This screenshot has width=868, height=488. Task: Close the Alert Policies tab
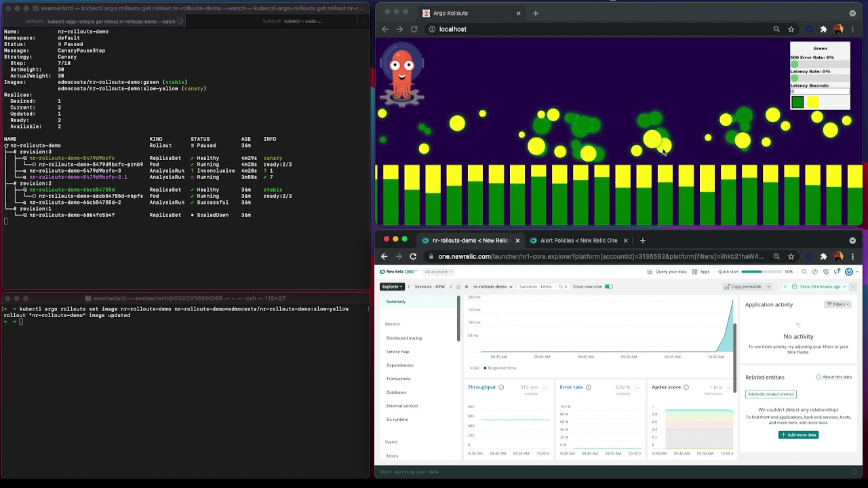[x=625, y=240]
